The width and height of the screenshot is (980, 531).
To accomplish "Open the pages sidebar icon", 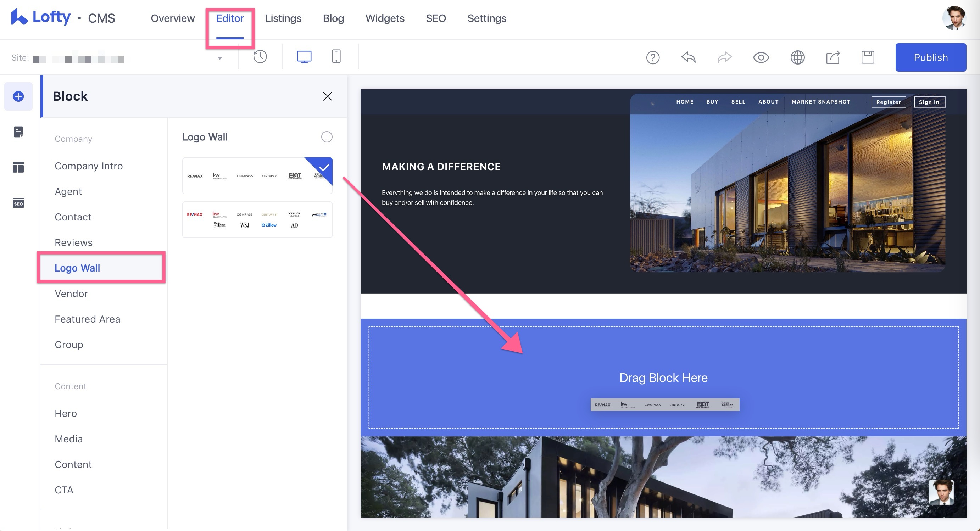I will point(18,132).
